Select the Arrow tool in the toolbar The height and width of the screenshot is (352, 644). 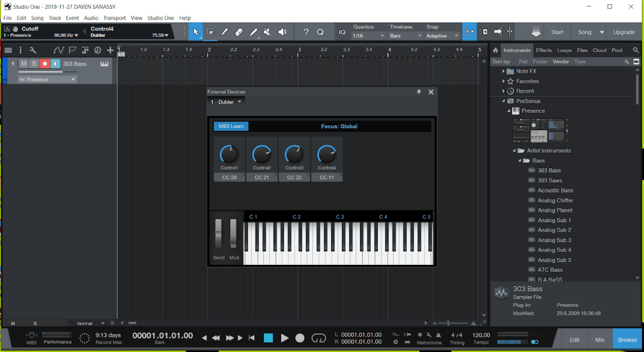[x=196, y=32]
